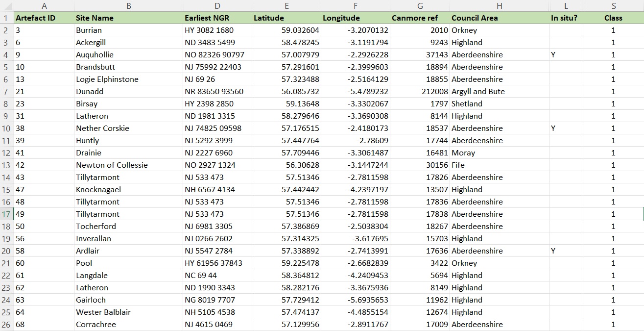Click the 'Earliest NGR' header cell
This screenshot has width=644, height=331.
click(x=217, y=18)
